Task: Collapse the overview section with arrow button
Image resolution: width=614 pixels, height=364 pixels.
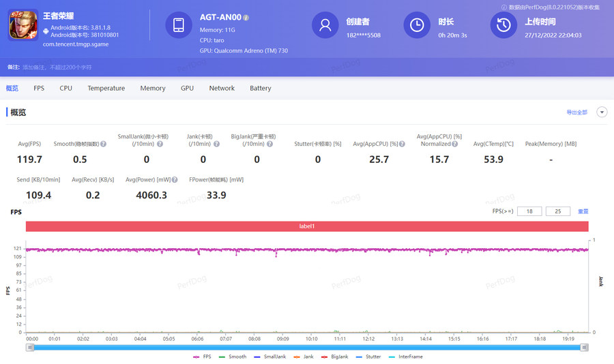Action: [x=601, y=112]
